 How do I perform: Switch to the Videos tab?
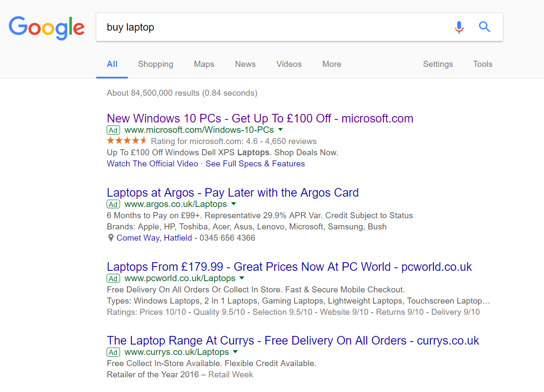289,64
